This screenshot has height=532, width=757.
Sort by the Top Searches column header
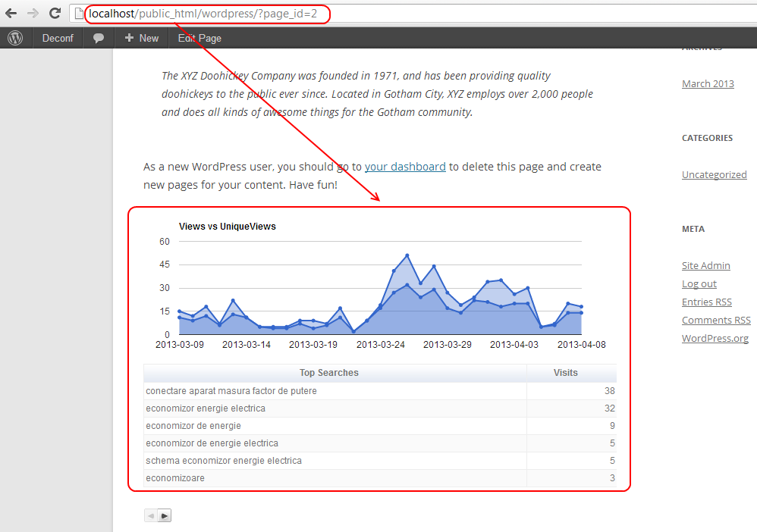pos(335,373)
